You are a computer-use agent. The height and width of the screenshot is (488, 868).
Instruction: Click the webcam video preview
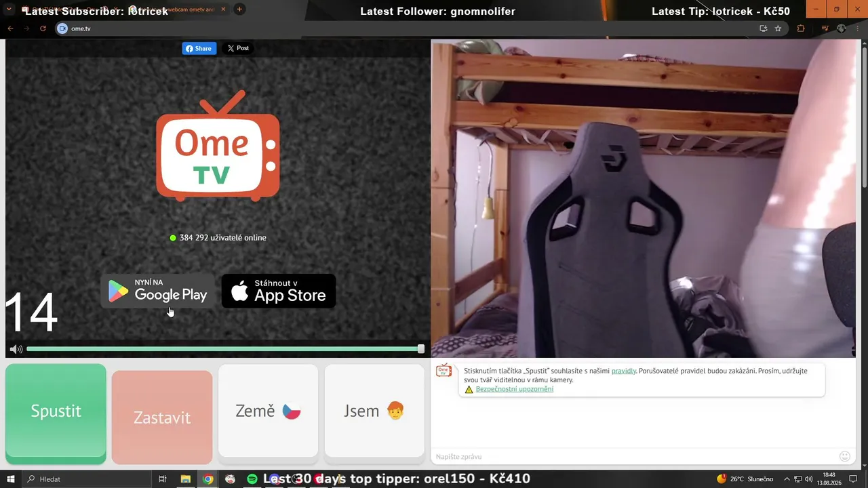pyautogui.click(x=643, y=198)
